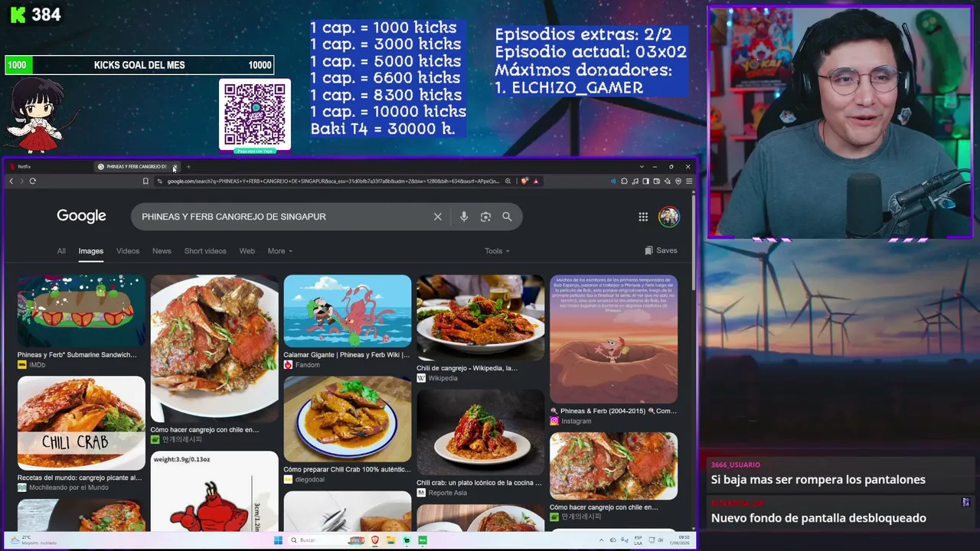Open the browser hamburger menu

pyautogui.click(x=689, y=181)
